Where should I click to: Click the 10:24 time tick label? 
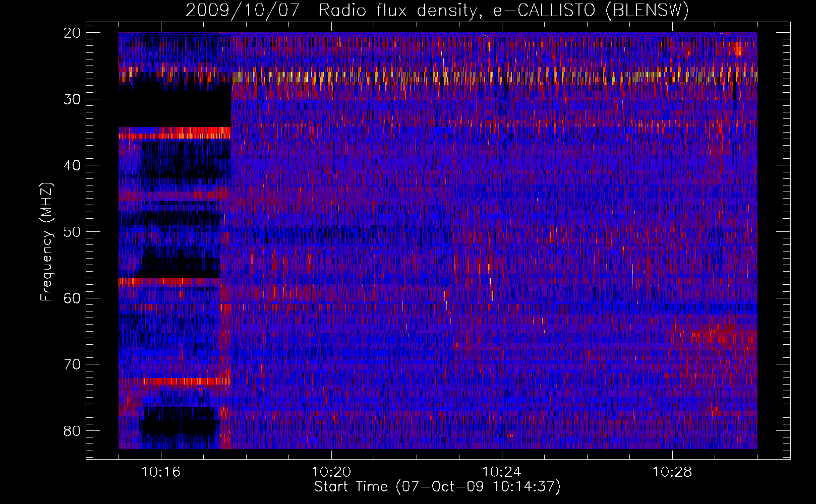click(x=502, y=472)
